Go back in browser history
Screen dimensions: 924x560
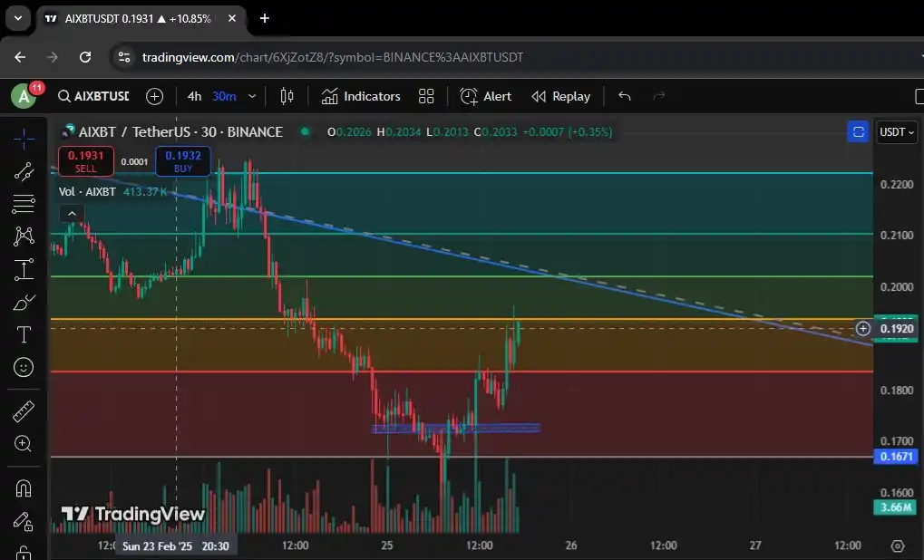pos(20,57)
